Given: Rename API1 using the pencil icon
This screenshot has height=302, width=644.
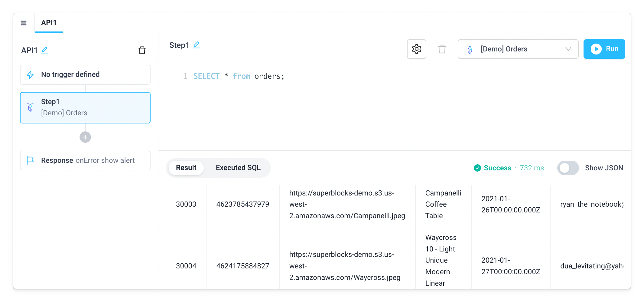Looking at the screenshot, I should point(44,50).
